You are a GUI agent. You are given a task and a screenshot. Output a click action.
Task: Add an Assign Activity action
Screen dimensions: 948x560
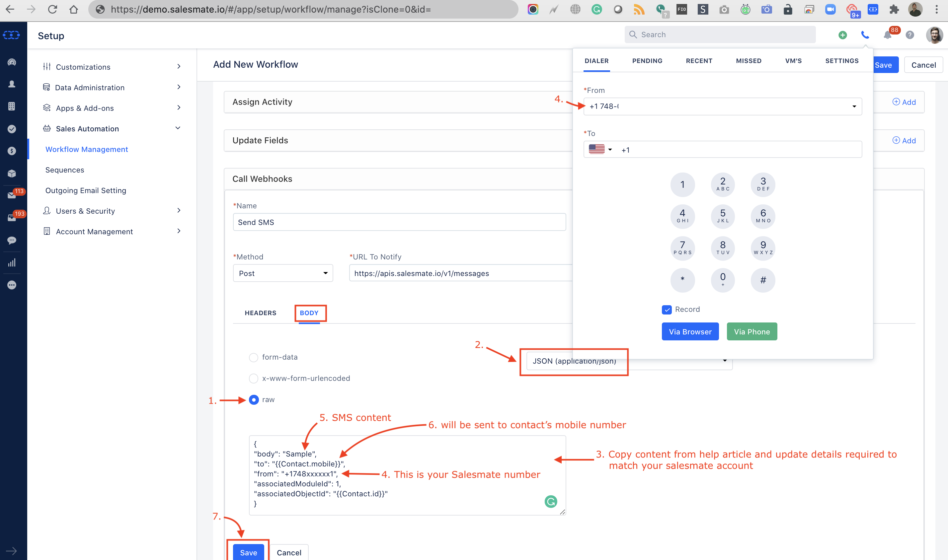pos(904,102)
